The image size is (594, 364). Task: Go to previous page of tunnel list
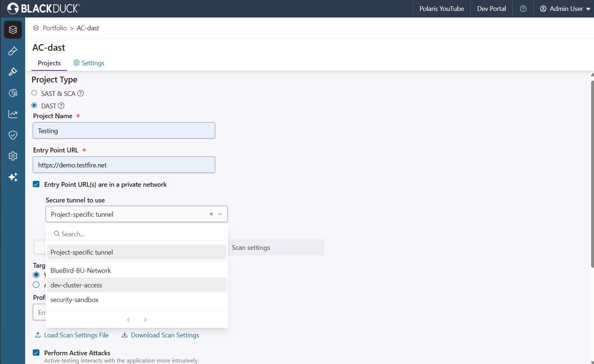click(x=128, y=320)
